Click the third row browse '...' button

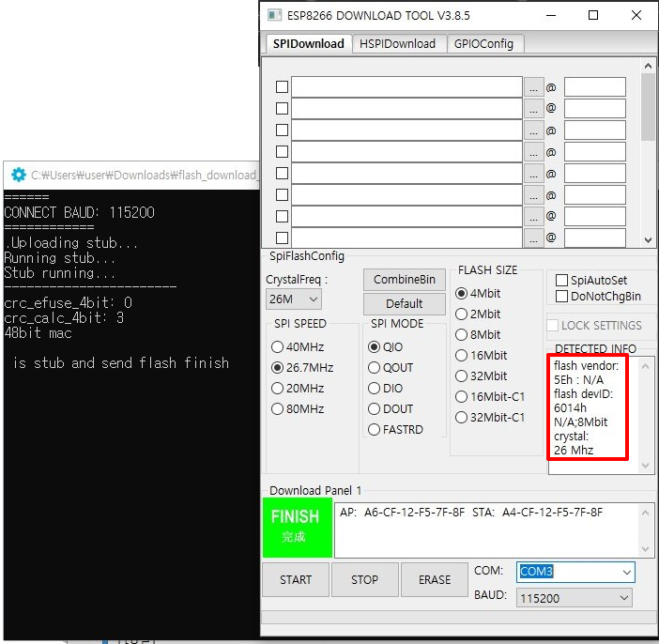[534, 130]
